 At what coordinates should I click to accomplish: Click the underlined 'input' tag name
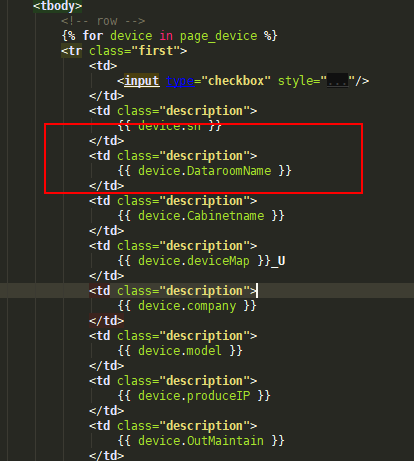pyautogui.click(x=142, y=81)
